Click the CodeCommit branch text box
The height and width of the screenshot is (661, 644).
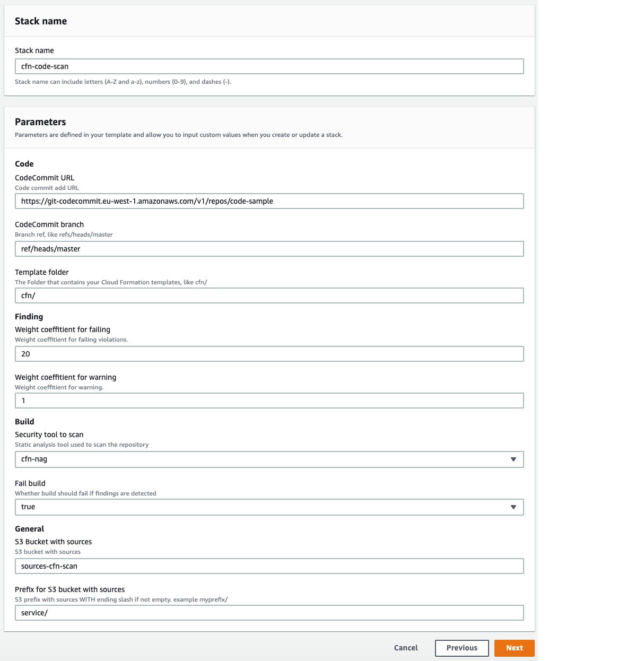point(269,248)
